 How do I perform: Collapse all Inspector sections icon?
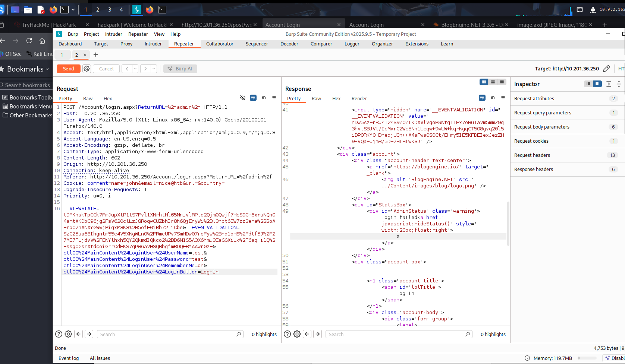click(x=619, y=84)
